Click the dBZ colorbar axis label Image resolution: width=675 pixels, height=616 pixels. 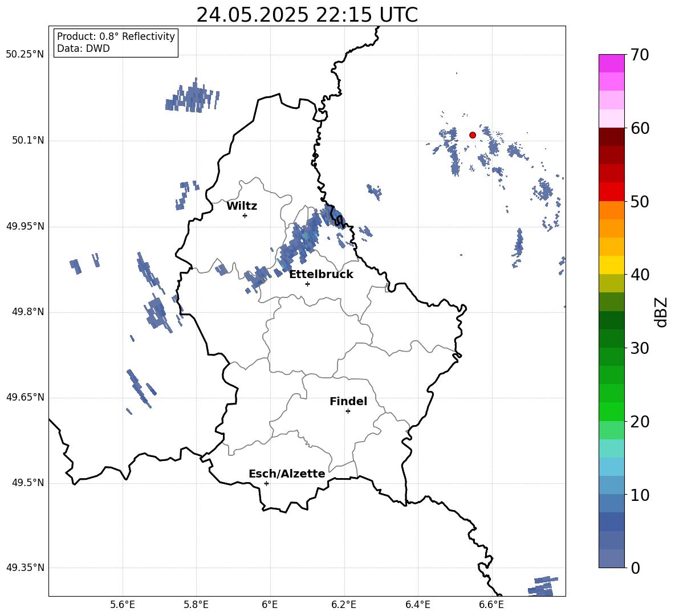[x=661, y=312]
